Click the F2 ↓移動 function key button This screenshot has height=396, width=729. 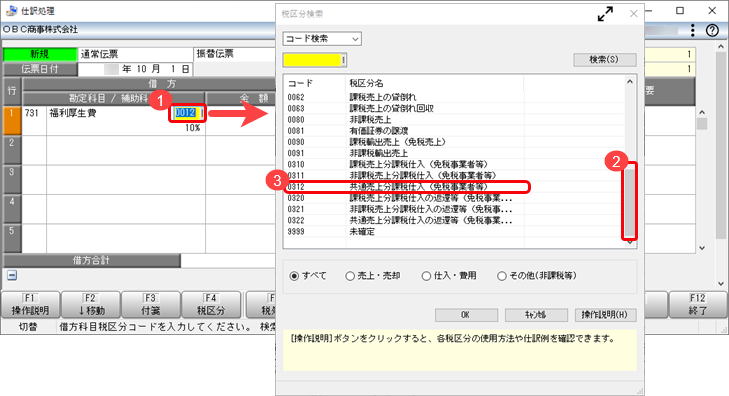pyautogui.click(x=91, y=304)
